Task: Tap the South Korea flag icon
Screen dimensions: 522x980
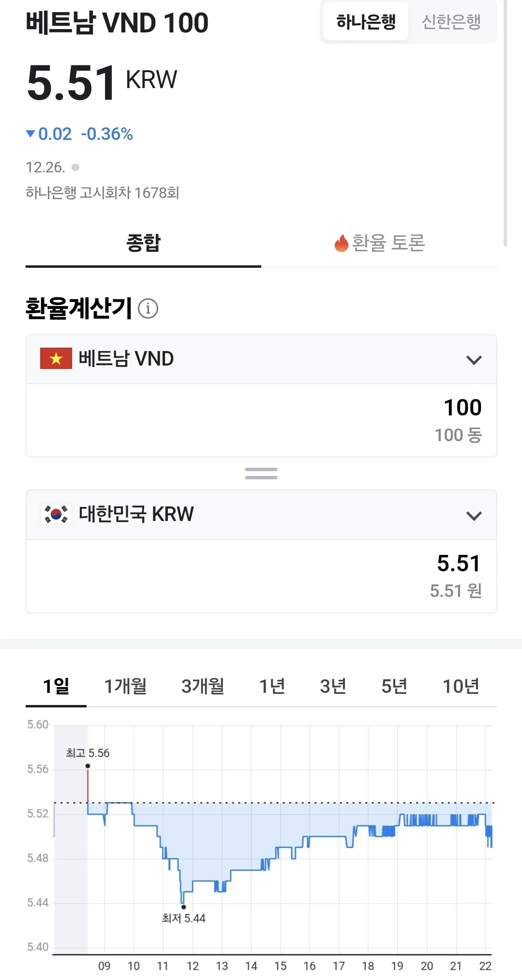Action: coord(56,514)
